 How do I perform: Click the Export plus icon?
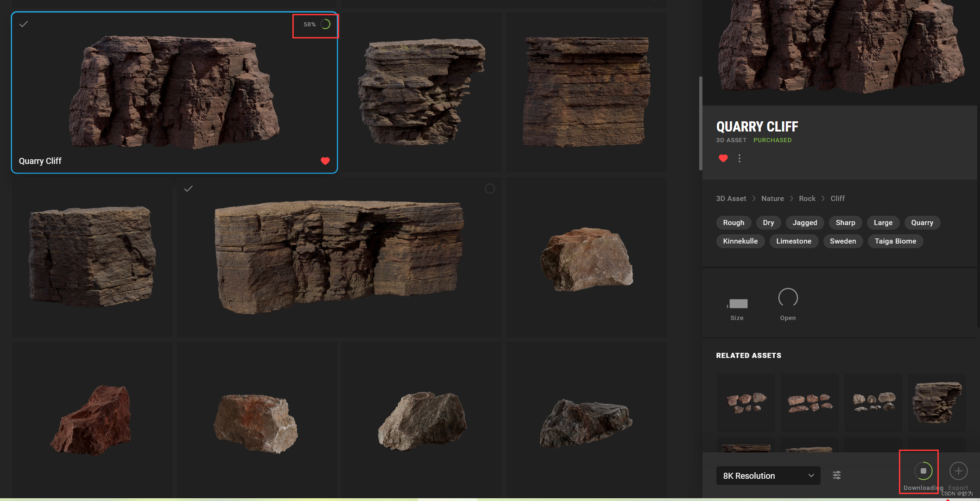pyautogui.click(x=958, y=471)
